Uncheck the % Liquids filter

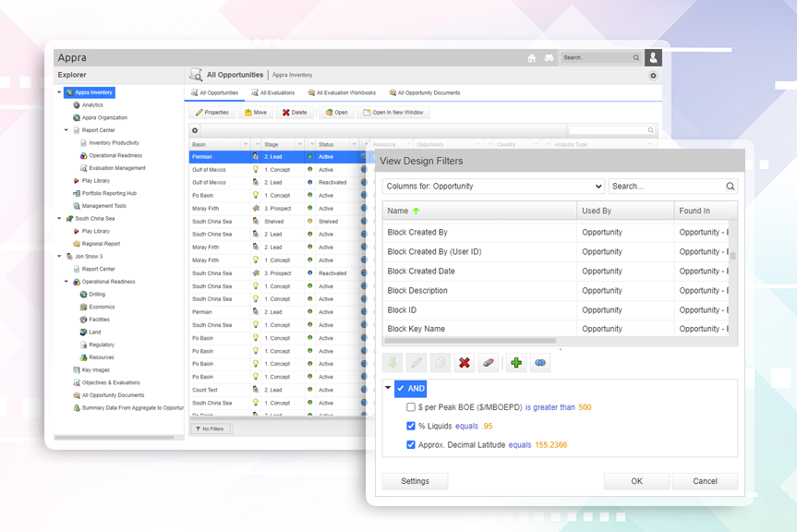tap(411, 426)
